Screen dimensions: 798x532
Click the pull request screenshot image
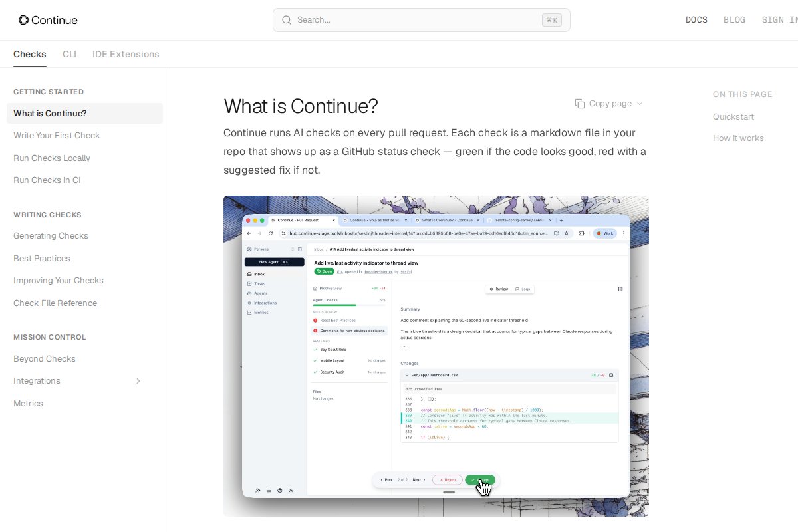coord(436,356)
